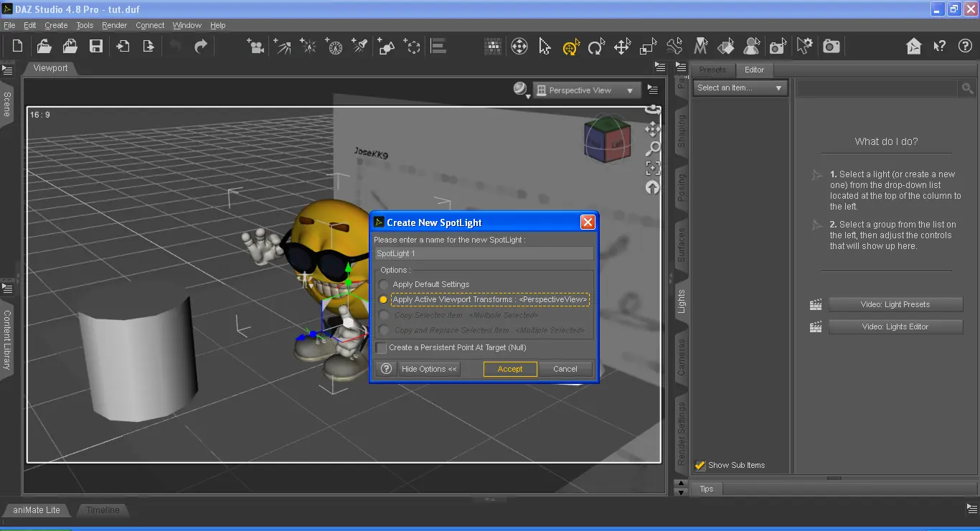The width and height of the screenshot is (980, 531).
Task: Click the Redo arrow in the toolbar
Action: coord(201,47)
